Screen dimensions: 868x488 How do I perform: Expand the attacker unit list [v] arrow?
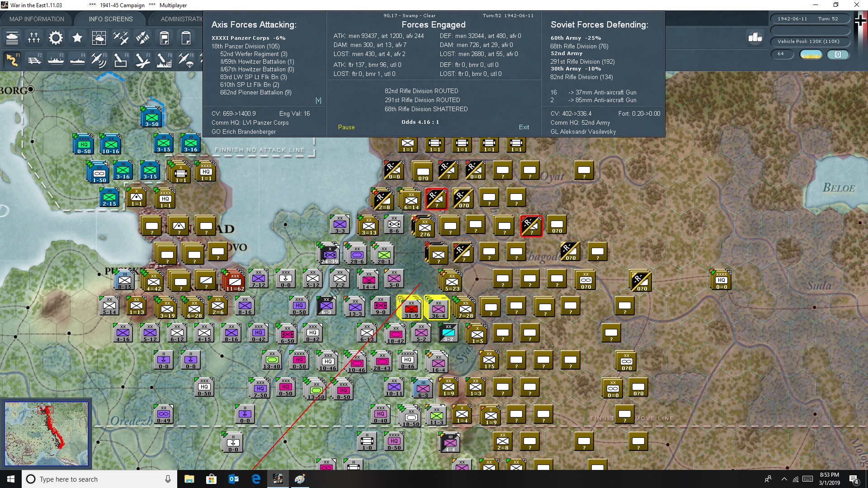pos(318,100)
